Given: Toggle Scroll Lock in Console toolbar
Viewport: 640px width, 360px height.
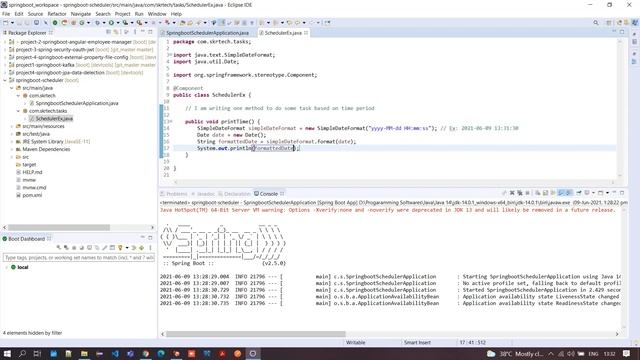Looking at the screenshot, I should point(545,193).
